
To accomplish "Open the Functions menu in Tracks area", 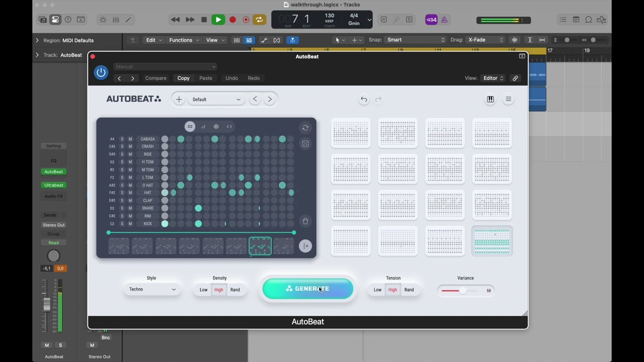I will (184, 40).
